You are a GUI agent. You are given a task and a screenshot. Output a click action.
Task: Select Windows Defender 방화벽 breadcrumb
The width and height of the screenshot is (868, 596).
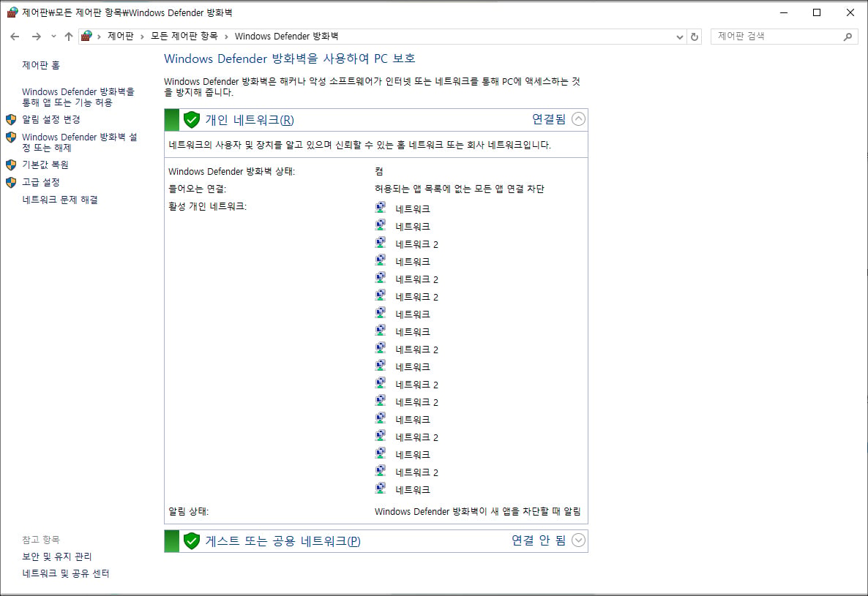(x=286, y=37)
